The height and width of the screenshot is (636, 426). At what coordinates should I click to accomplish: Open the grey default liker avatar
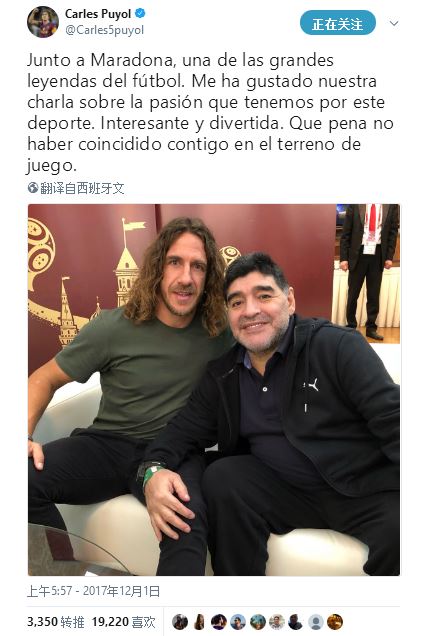[x=315, y=622]
